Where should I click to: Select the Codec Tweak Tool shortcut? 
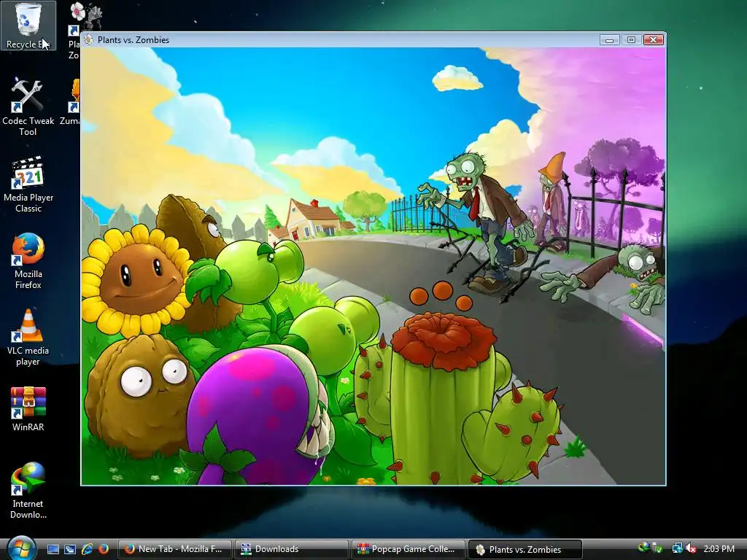pos(28,108)
